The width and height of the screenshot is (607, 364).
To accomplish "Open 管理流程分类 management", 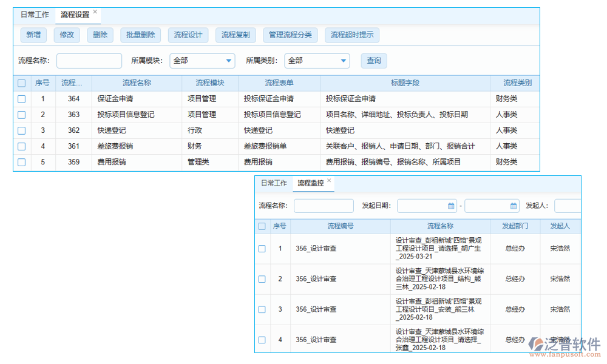I will point(290,35).
